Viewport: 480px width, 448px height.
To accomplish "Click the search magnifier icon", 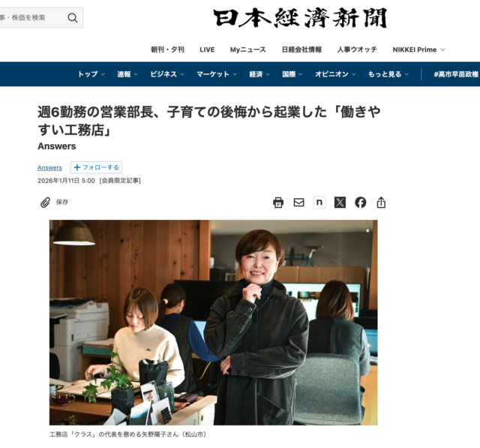I will tap(73, 18).
